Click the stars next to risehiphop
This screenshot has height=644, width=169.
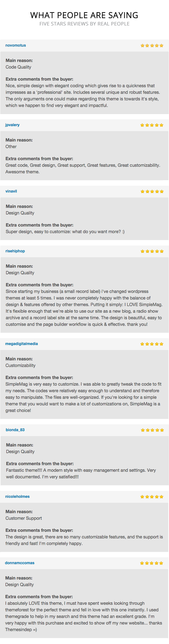152,252
